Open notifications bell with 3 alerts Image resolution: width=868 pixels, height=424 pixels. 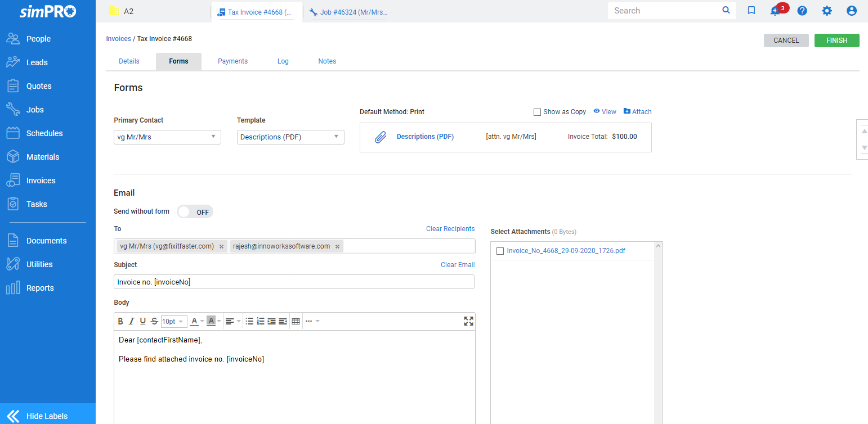coord(776,11)
